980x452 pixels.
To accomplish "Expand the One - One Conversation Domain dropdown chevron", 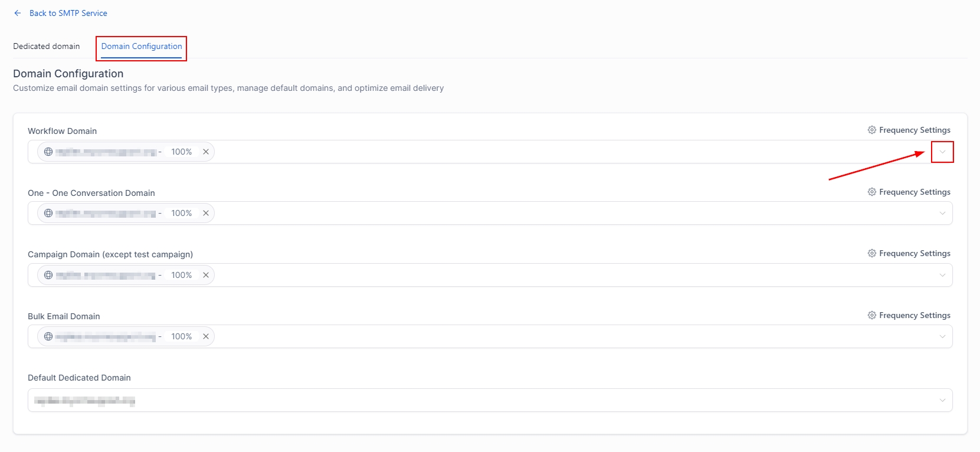I will coord(942,213).
